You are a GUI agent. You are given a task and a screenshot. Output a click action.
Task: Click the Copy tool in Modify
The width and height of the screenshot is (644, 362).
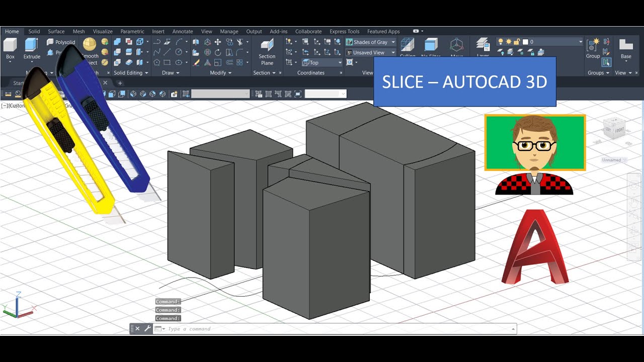(229, 42)
